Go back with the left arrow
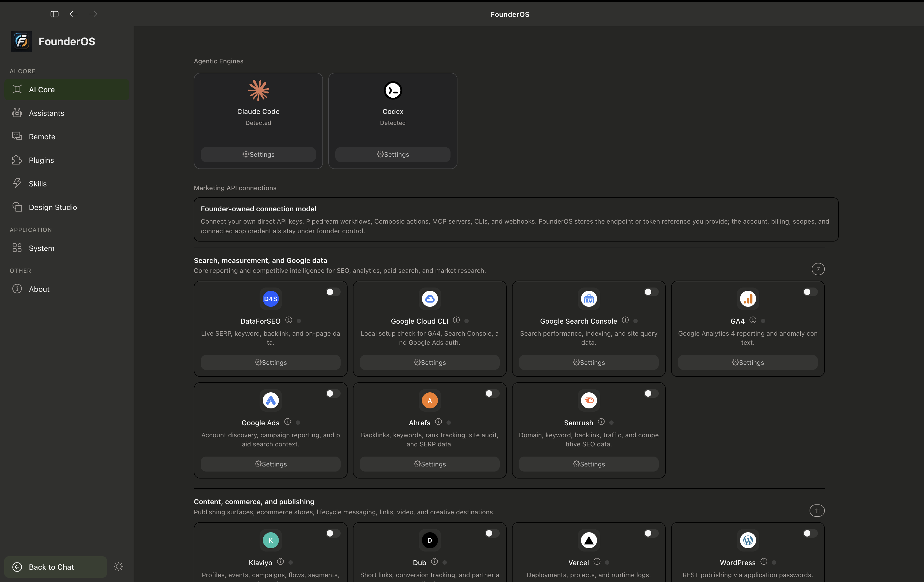This screenshot has height=582, width=924. pos(74,14)
